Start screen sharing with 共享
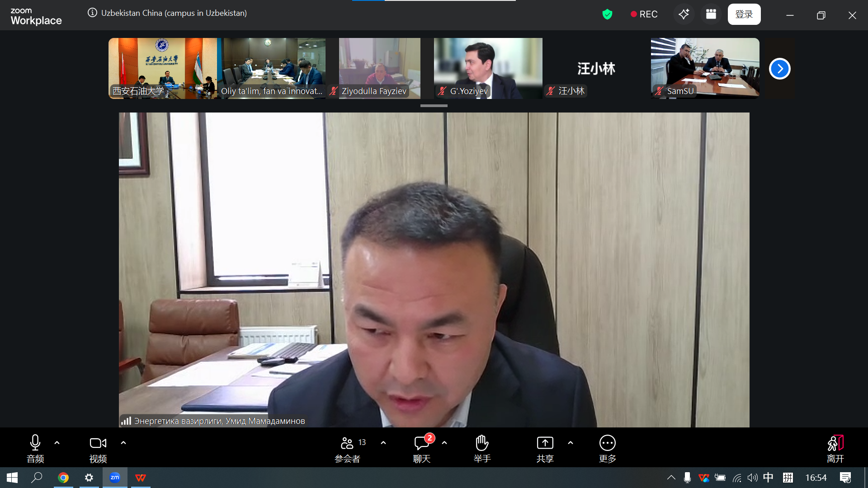Screen dimensions: 868x488 545,448
